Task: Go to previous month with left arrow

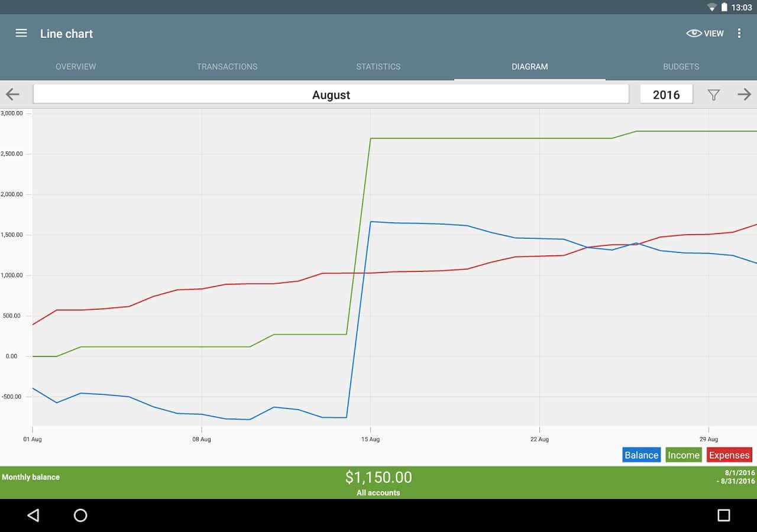Action: tap(12, 94)
